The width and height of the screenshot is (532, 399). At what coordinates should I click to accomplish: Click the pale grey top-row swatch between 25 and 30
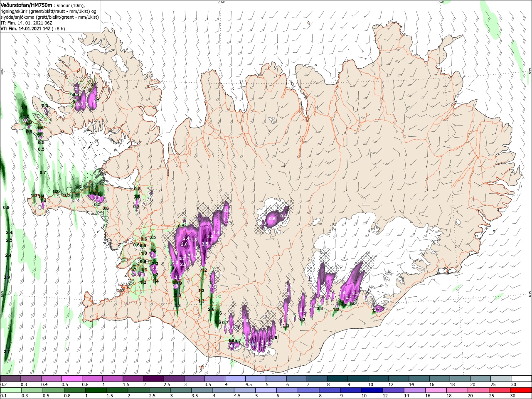point(501,379)
